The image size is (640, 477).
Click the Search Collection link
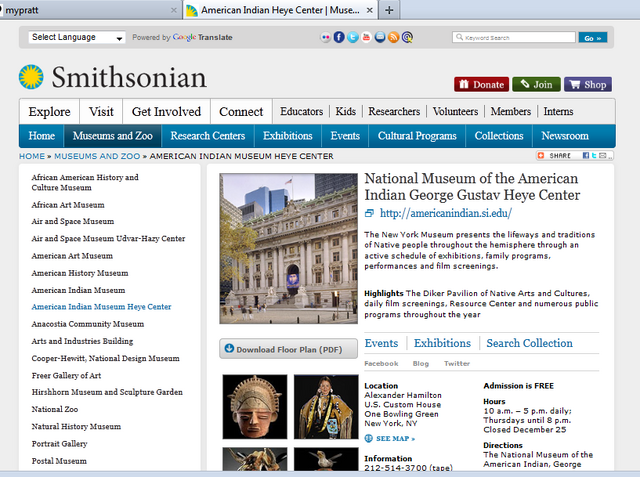[529, 343]
